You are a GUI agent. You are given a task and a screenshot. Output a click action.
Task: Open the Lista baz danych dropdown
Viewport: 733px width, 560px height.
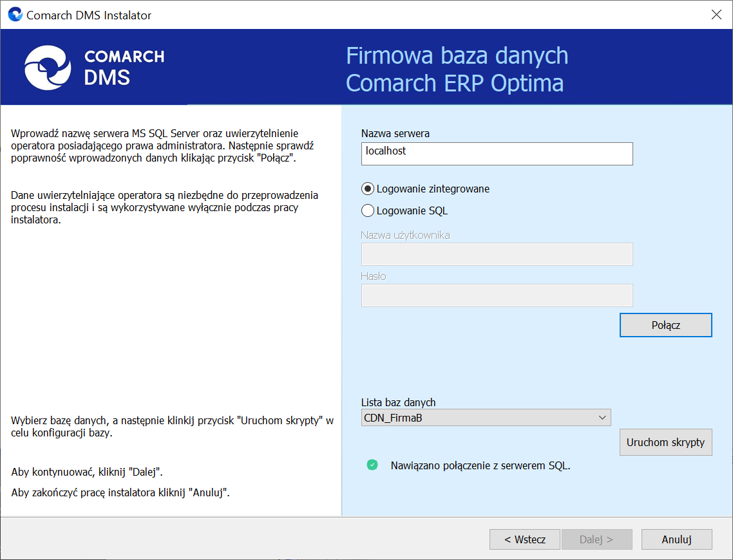point(486,418)
